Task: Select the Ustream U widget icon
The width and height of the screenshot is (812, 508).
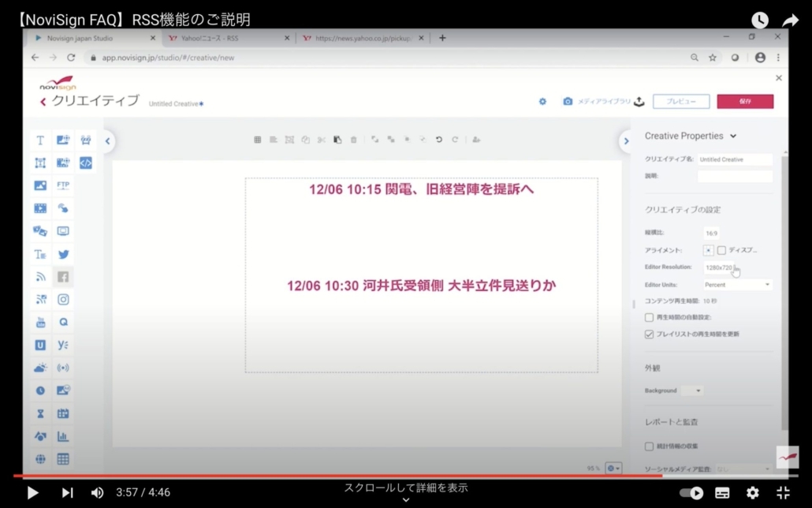Action: 40,346
